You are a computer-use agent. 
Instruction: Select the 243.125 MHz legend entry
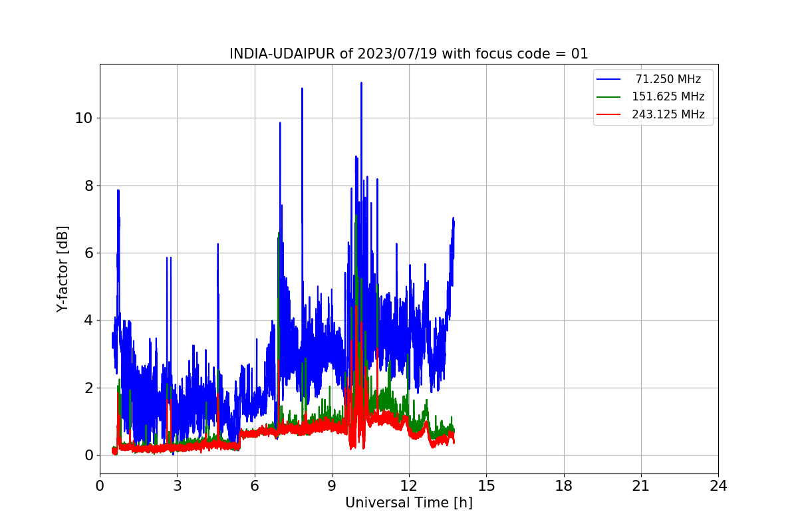tap(668, 114)
